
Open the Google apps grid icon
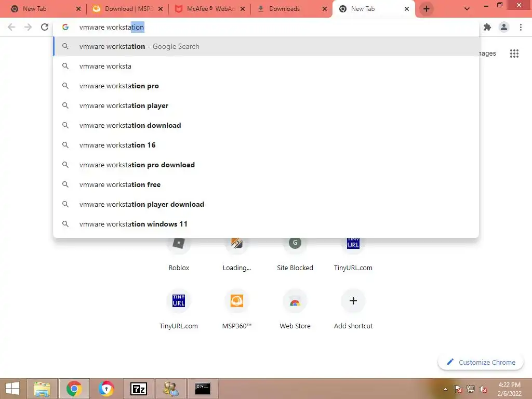(x=514, y=54)
